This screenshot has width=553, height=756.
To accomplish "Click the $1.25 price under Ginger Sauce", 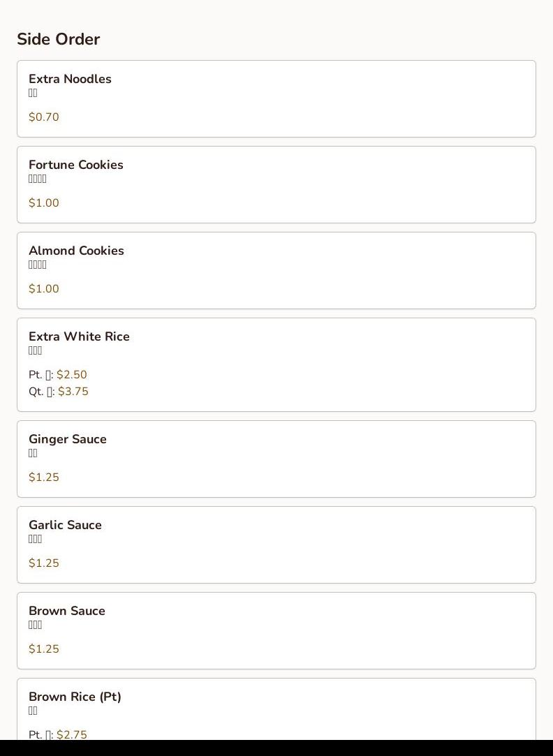I will 44,477.
